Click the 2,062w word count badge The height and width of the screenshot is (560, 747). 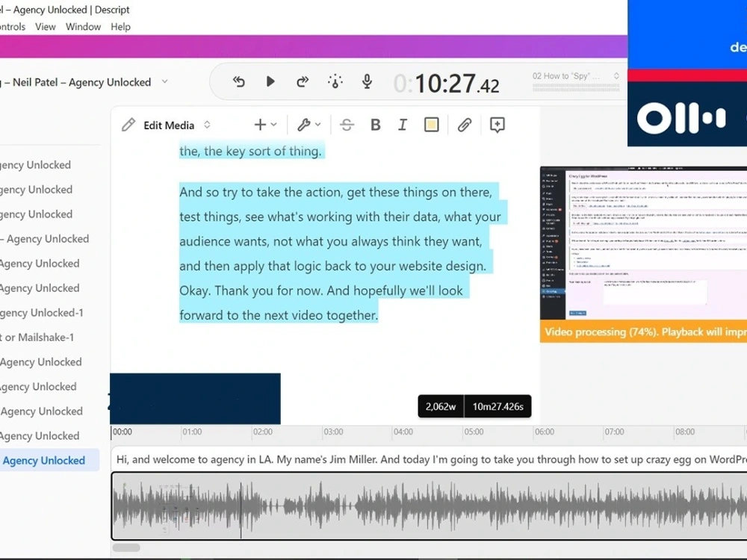[441, 407]
